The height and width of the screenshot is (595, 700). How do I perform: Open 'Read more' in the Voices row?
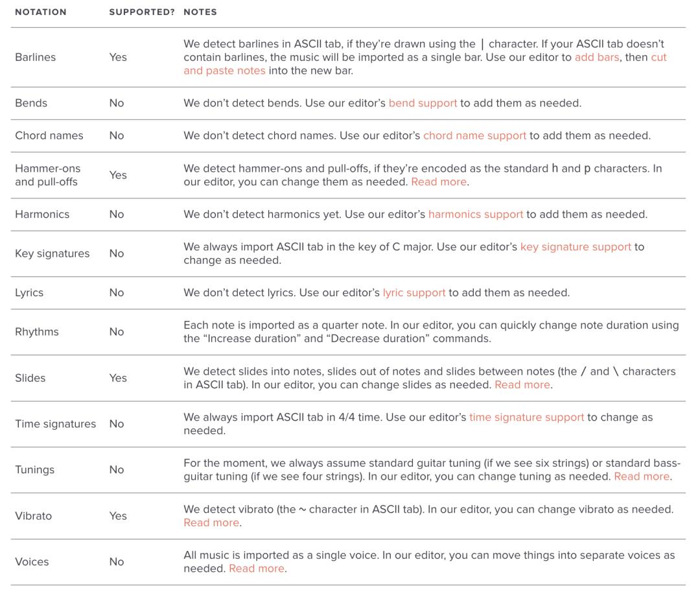[x=257, y=568]
